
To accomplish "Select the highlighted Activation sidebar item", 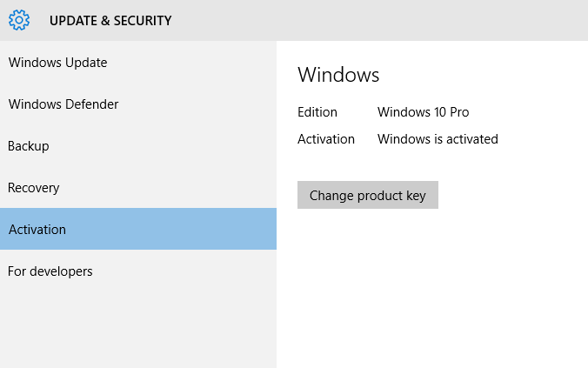I will [x=138, y=229].
